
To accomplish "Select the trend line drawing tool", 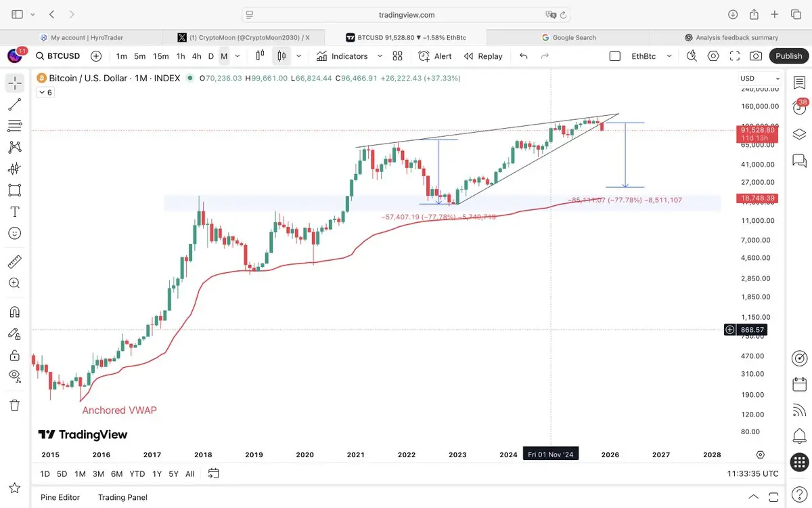I will [14, 104].
